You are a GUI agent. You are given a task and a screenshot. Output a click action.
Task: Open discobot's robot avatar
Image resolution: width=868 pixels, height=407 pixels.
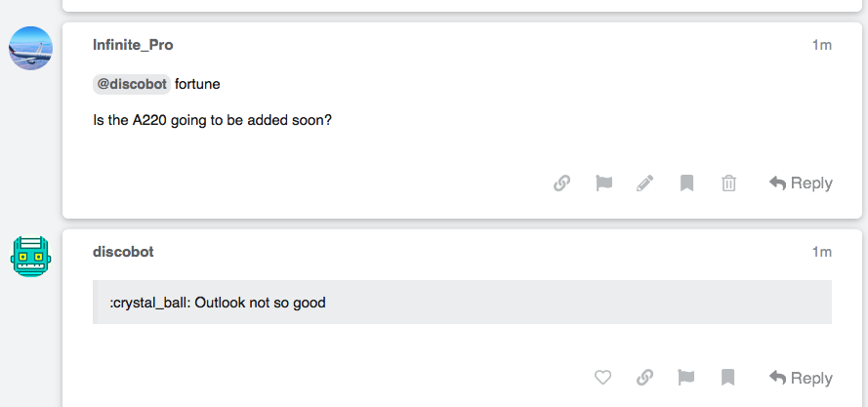click(31, 256)
